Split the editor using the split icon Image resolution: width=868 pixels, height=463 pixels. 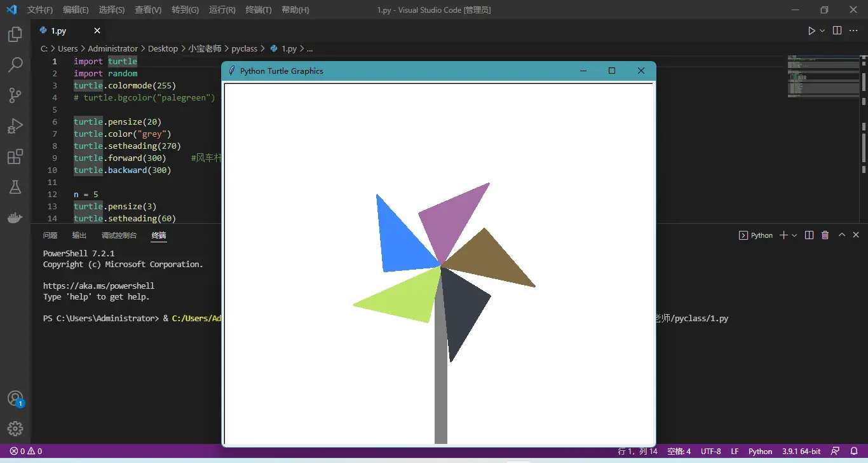[836, 30]
